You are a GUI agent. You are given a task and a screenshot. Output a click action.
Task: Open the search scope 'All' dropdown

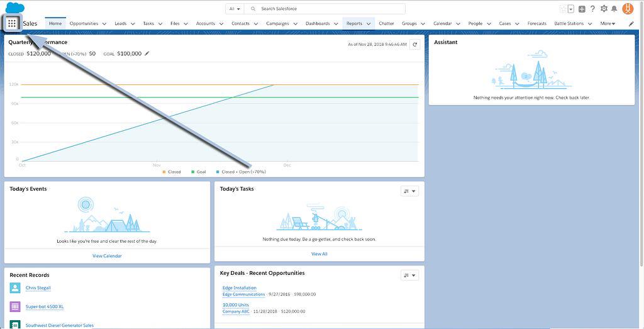pos(234,9)
